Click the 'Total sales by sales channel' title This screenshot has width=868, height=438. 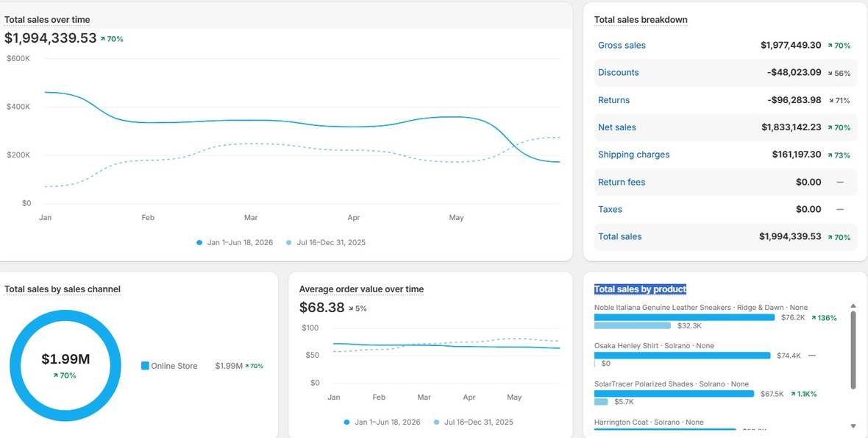(62, 289)
